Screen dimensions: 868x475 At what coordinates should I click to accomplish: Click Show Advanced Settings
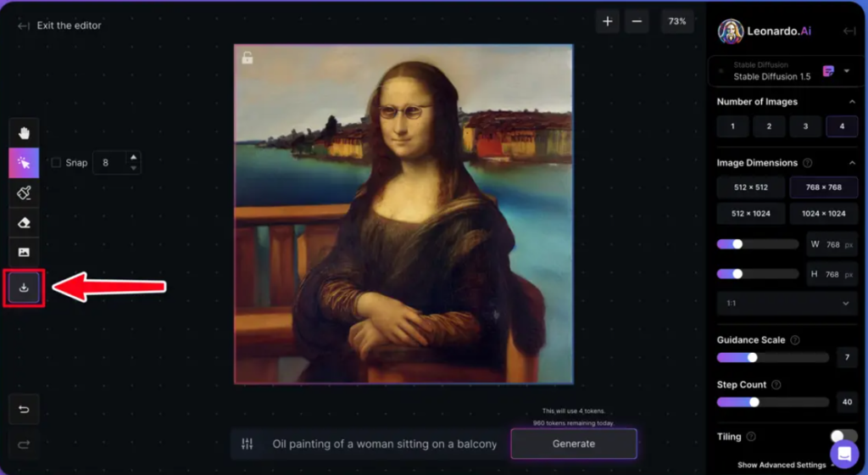tap(781, 465)
